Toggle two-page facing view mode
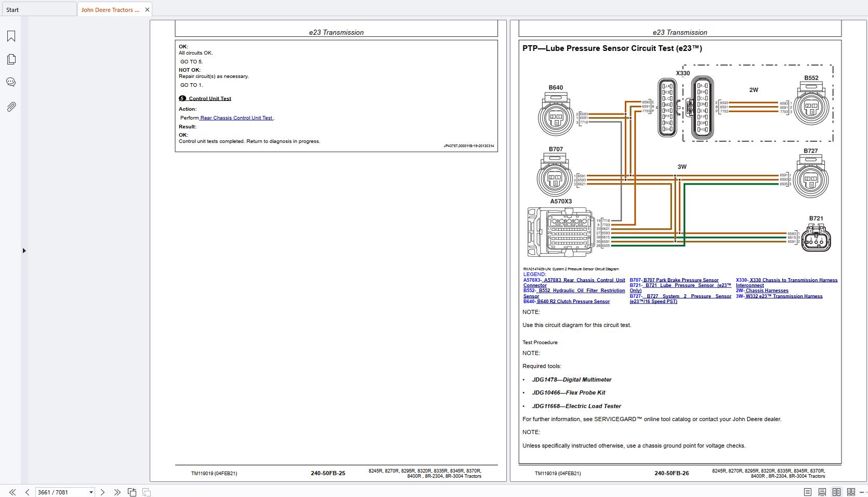This screenshot has width=868, height=497. click(x=836, y=492)
